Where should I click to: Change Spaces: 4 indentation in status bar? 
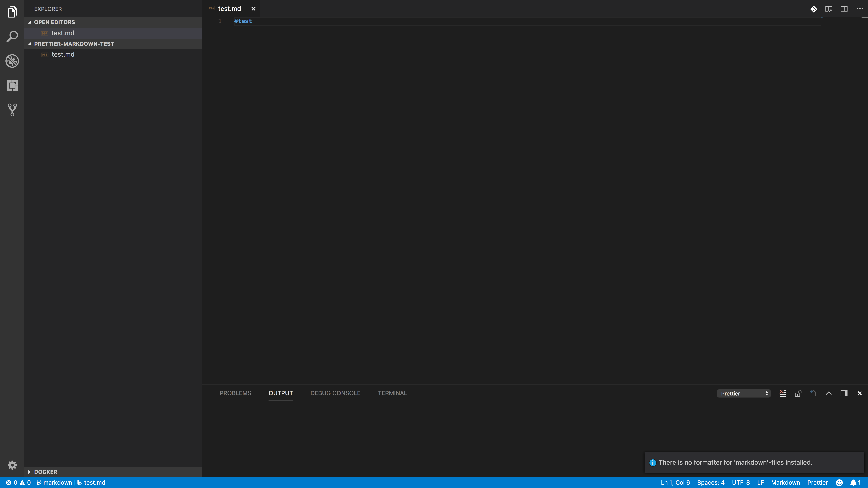point(711,482)
